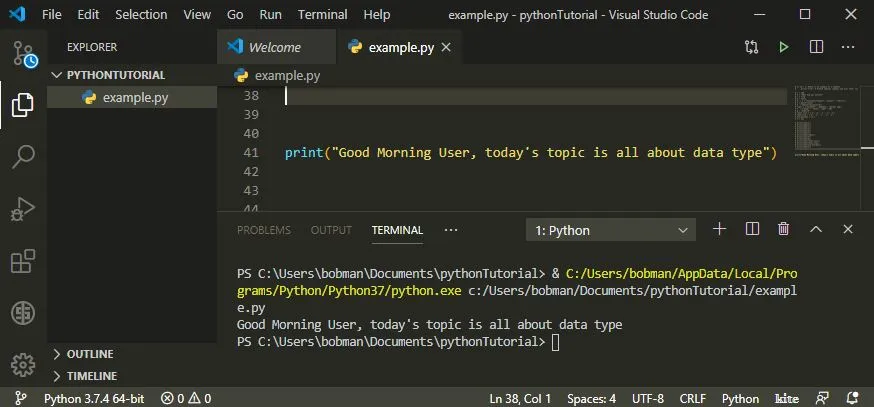
Task: Switch to the Welcome tab
Action: point(276,47)
